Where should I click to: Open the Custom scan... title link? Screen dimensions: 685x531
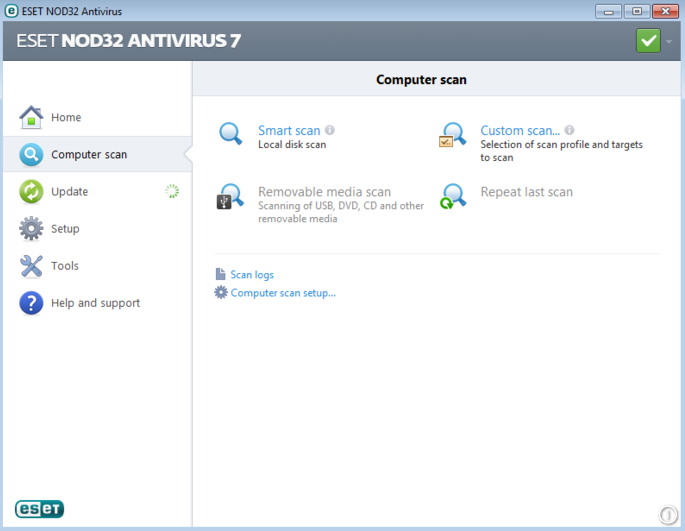click(x=519, y=131)
